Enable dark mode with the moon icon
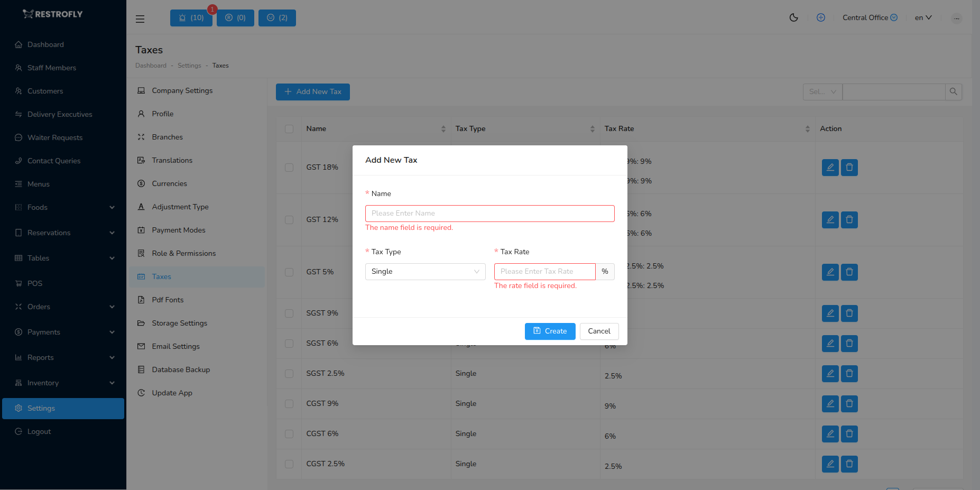 point(793,17)
